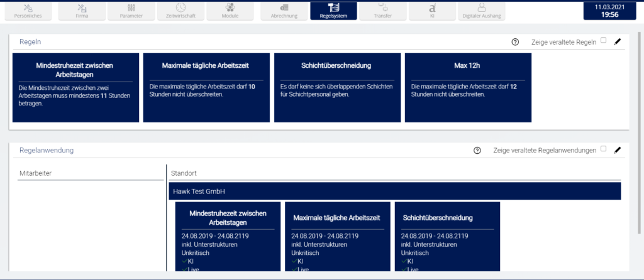This screenshot has width=644, height=280.
Task: Click the edit pencil in Regeln header
Action: [x=617, y=41]
